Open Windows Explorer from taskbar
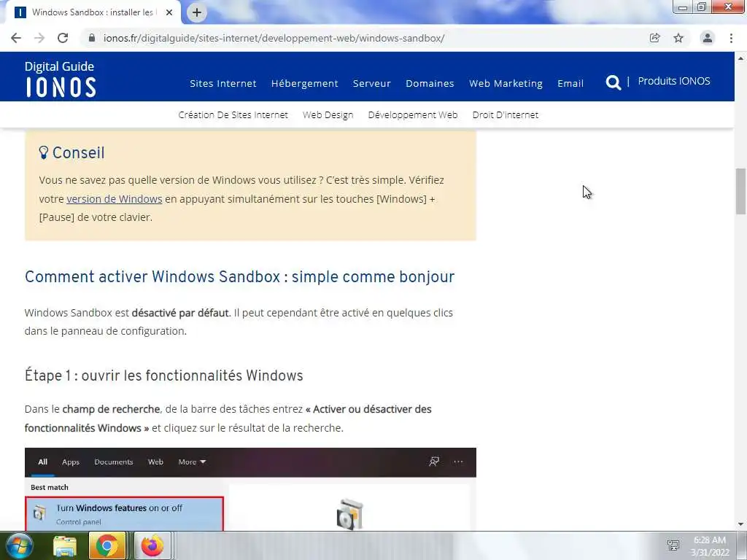Viewport: 747px width, 560px height. 65,546
